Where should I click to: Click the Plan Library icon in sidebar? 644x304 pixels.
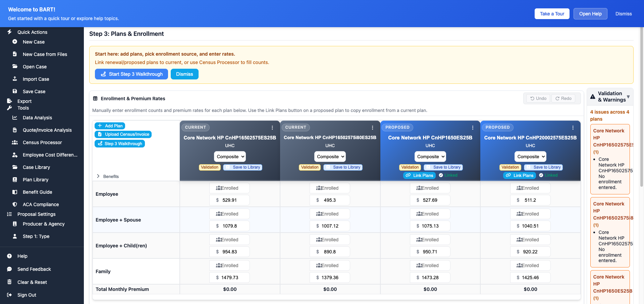15,180
